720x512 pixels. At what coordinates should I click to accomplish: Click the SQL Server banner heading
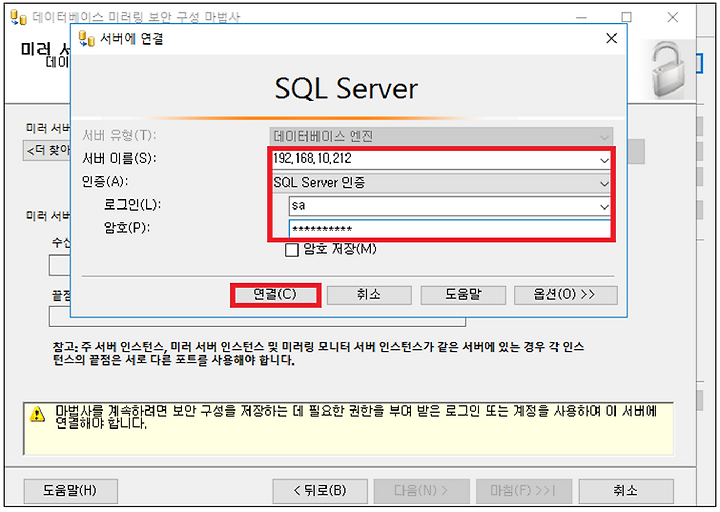pos(346,88)
